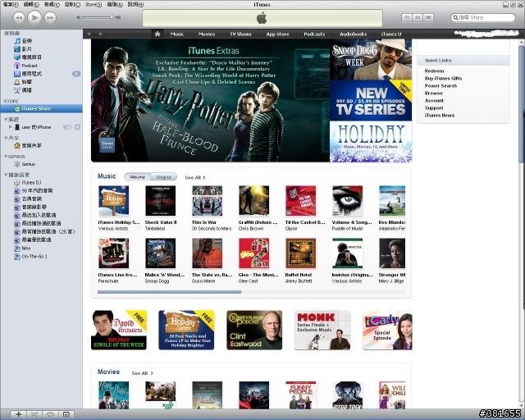Switch to list view button

point(407,17)
